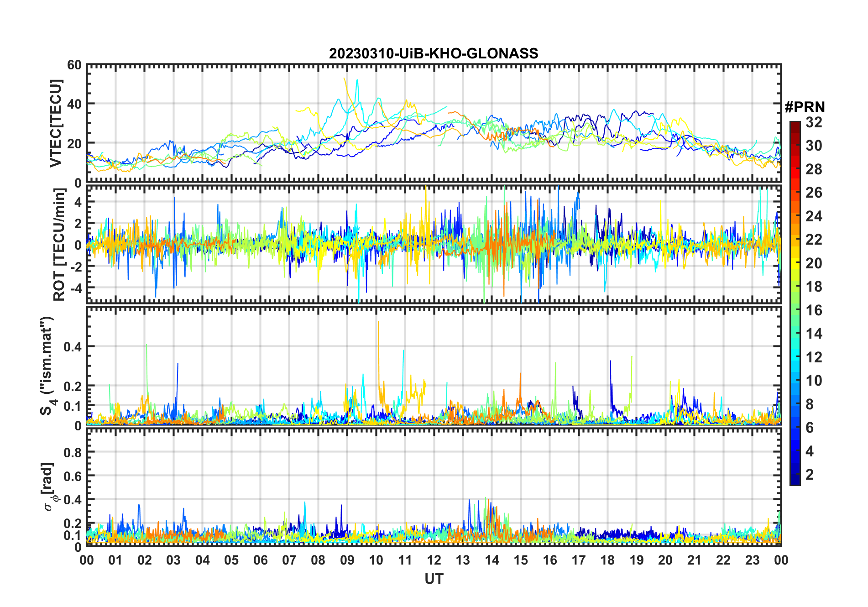Click the colorbar tick label 2
The width and height of the screenshot is (868, 607).
[810, 475]
